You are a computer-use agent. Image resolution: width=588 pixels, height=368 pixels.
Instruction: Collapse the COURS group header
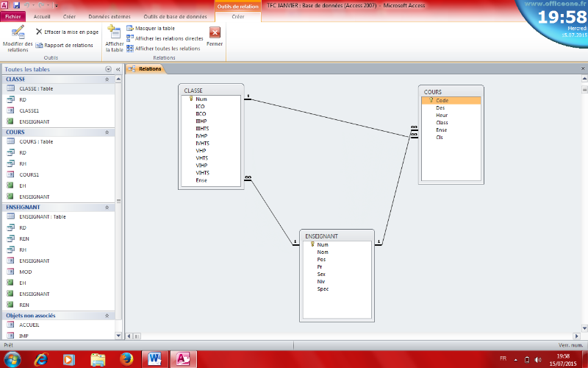(107, 132)
